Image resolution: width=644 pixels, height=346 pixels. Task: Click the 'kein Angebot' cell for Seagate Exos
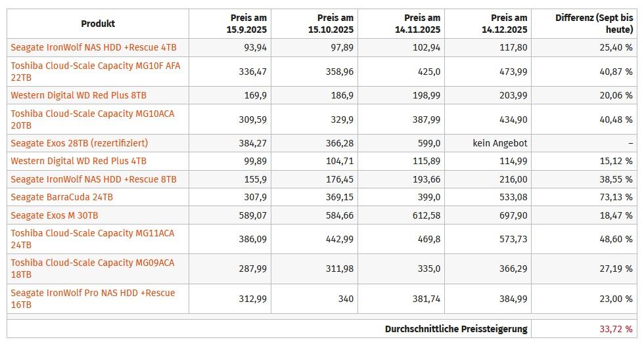click(500, 142)
